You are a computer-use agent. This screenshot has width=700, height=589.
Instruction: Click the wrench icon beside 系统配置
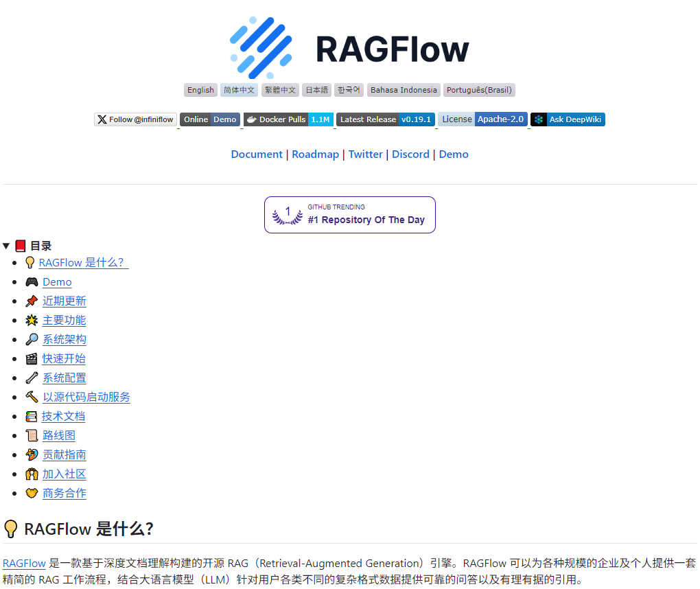(32, 378)
